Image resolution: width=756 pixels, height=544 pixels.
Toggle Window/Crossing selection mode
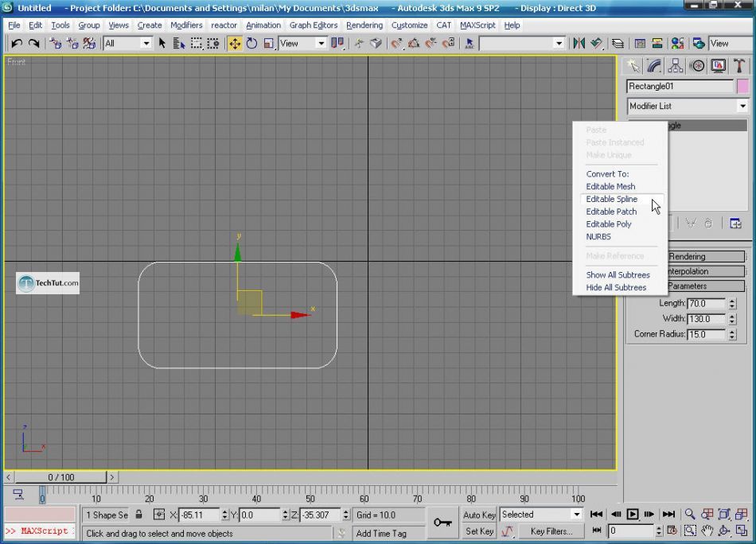point(213,44)
